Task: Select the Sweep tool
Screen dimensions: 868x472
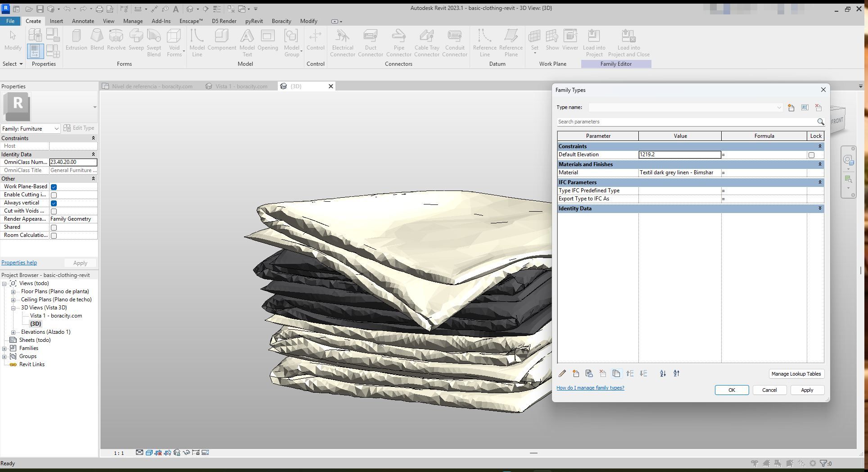Action: click(x=136, y=40)
